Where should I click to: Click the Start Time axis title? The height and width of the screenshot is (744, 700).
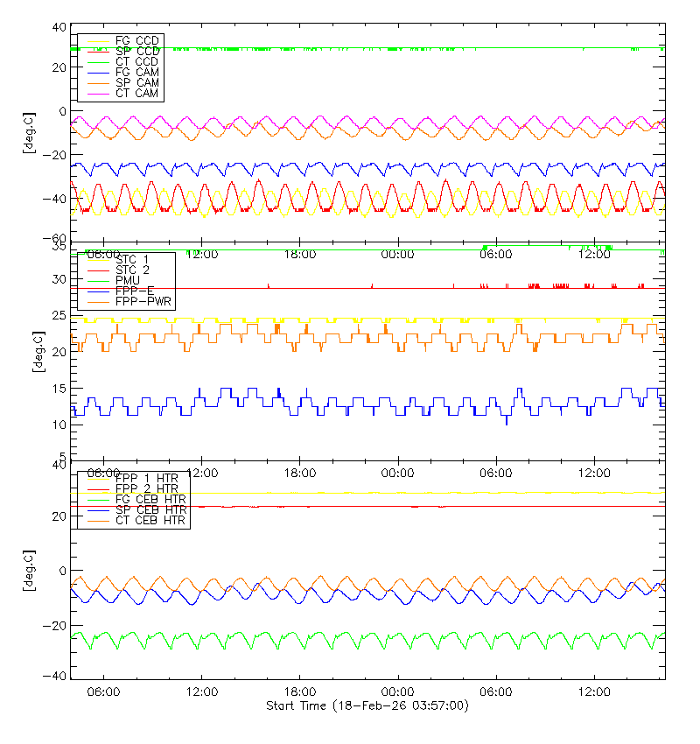tap(367, 705)
